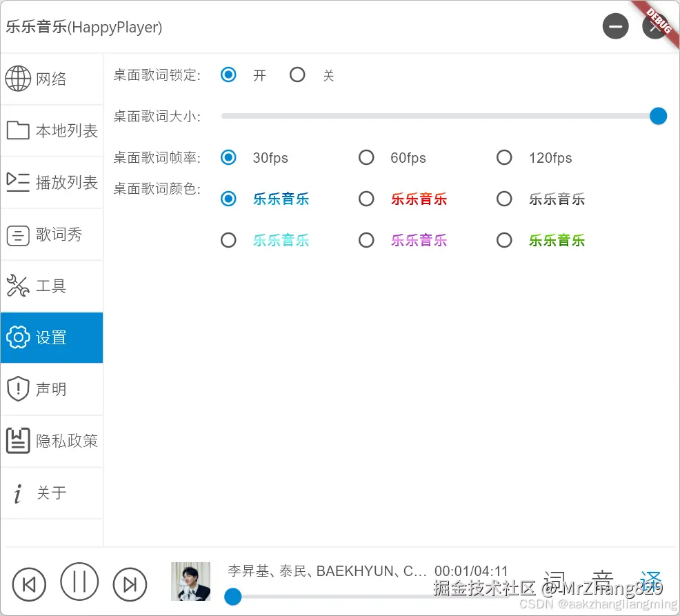680x616 pixels.
Task: Play the previous track
Action: pyautogui.click(x=29, y=582)
